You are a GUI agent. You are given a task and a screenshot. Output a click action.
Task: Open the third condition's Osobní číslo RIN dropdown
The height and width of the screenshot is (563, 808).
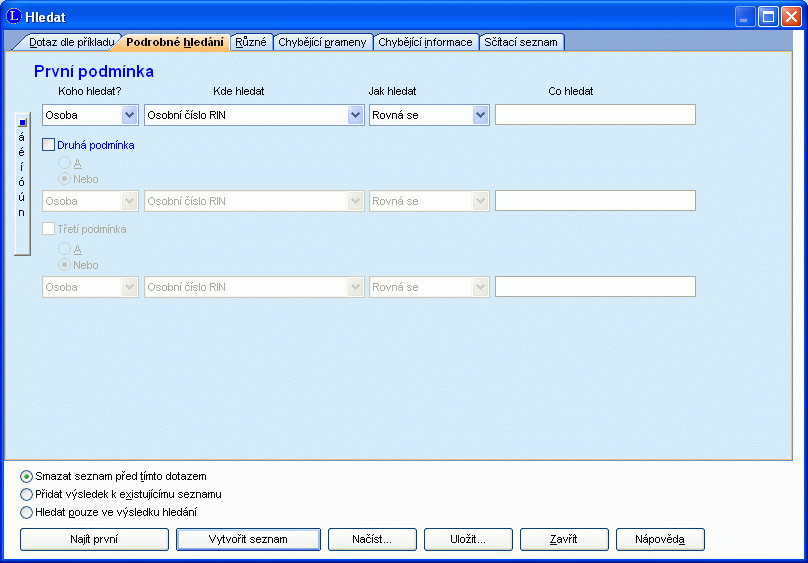(254, 287)
